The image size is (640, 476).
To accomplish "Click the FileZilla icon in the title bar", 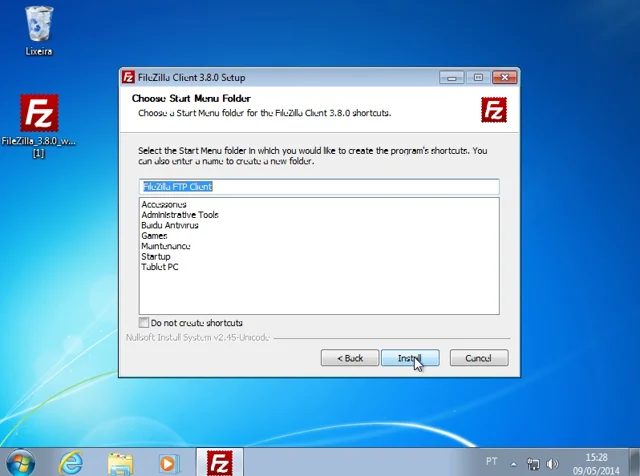I will [x=128, y=77].
